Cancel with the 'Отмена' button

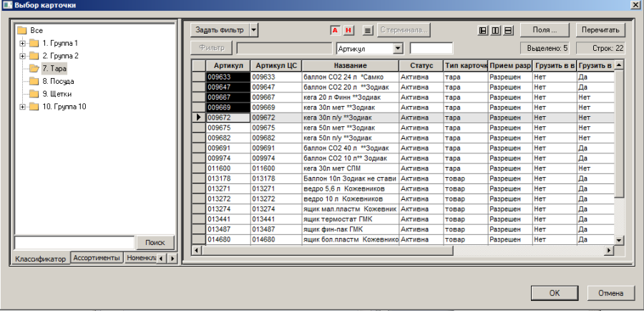(610, 293)
